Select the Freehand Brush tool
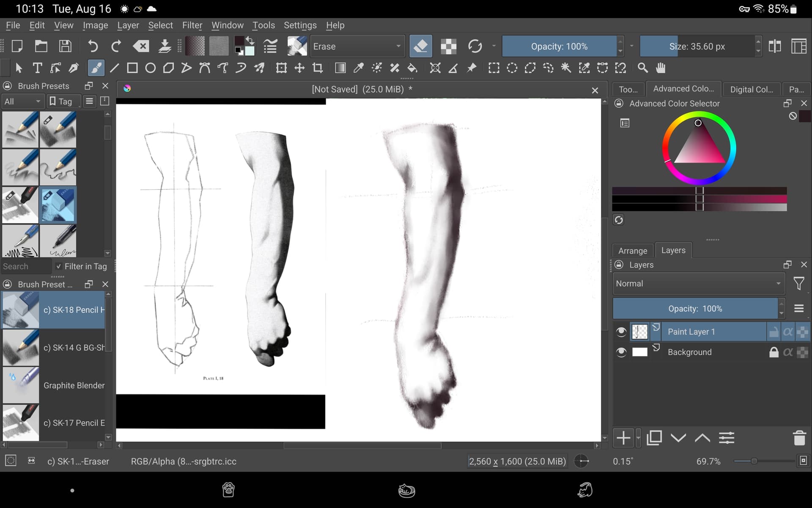The width and height of the screenshot is (812, 508). click(96, 68)
